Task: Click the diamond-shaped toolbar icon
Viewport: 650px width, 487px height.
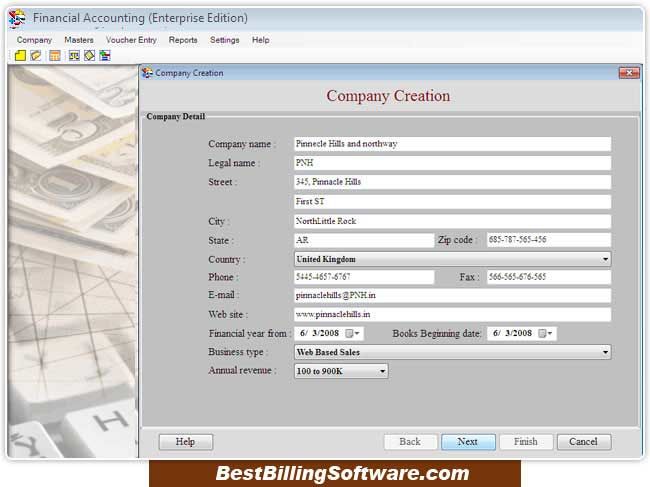Action: (x=89, y=55)
